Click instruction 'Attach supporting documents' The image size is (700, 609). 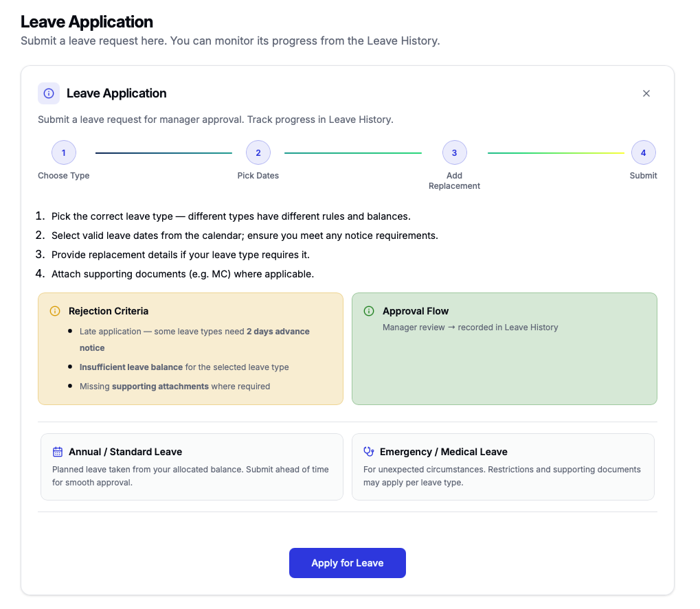pos(183,274)
